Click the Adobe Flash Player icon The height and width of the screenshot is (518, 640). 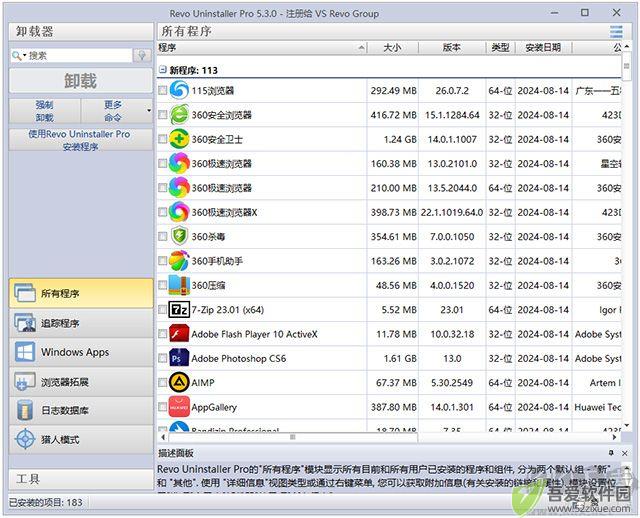[x=179, y=334]
